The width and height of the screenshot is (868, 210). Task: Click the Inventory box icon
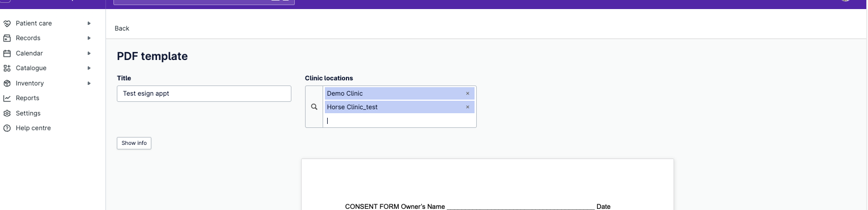pyautogui.click(x=7, y=83)
